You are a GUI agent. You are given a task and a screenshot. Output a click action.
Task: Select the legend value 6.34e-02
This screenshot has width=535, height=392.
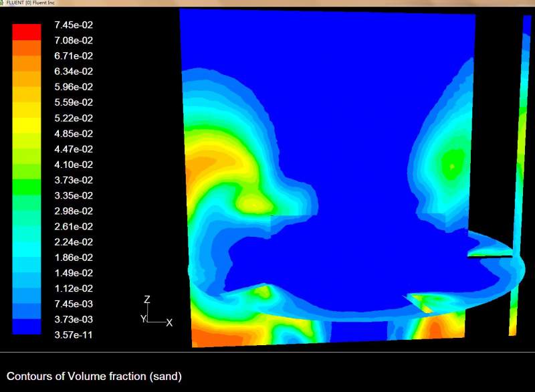74,72
